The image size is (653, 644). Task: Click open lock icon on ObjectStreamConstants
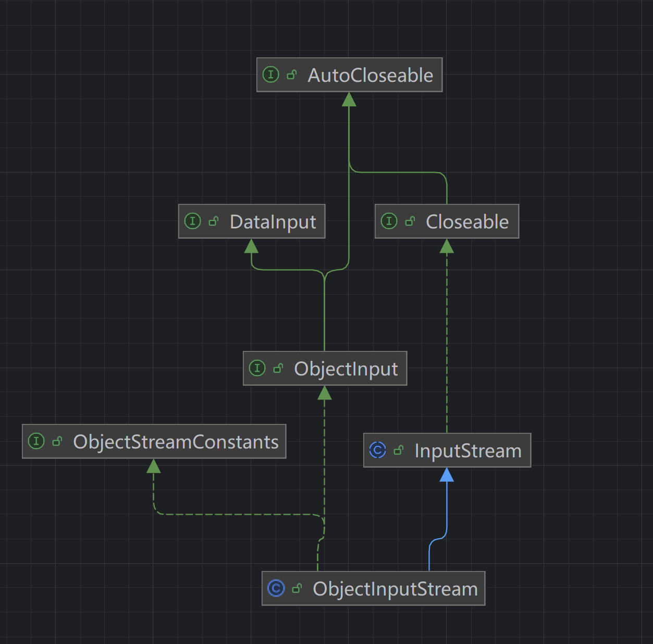pos(57,442)
